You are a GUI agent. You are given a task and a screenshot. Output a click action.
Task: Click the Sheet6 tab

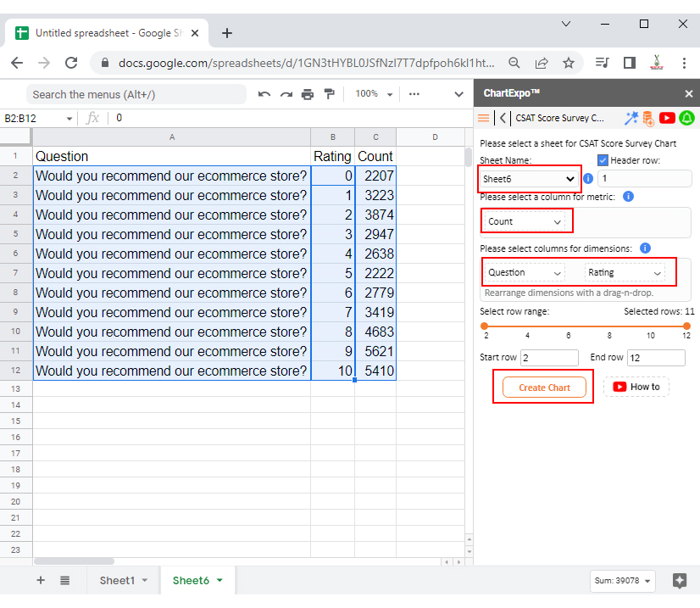pos(191,580)
